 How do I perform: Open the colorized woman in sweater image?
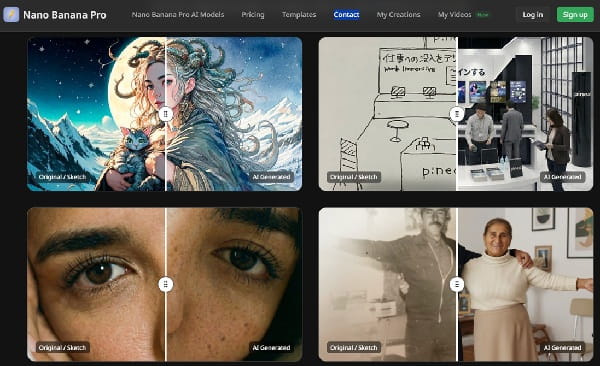[x=525, y=284]
